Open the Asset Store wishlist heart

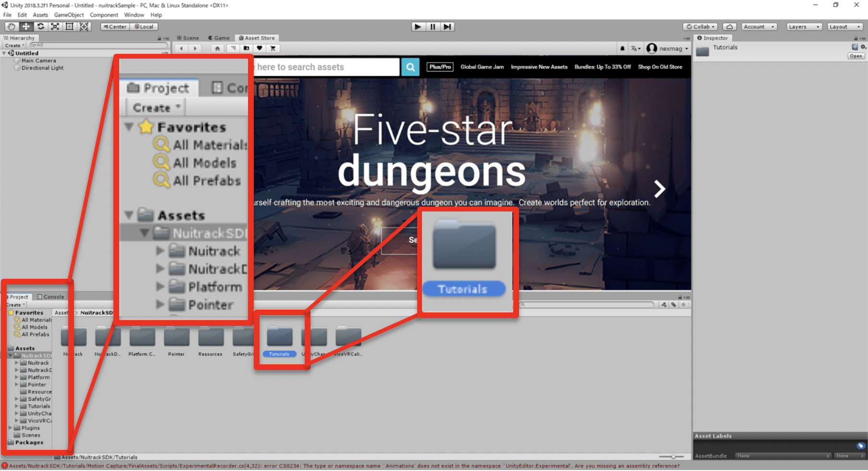260,48
